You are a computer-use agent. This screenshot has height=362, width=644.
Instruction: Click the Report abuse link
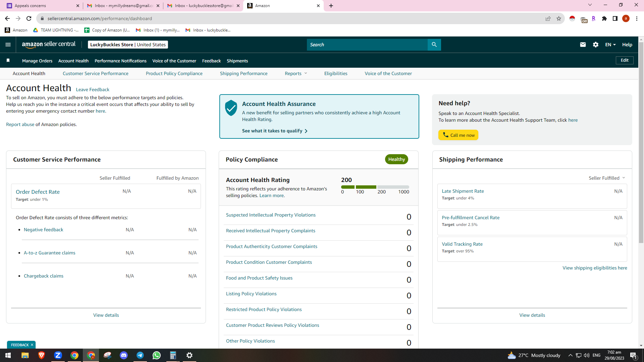coord(20,124)
